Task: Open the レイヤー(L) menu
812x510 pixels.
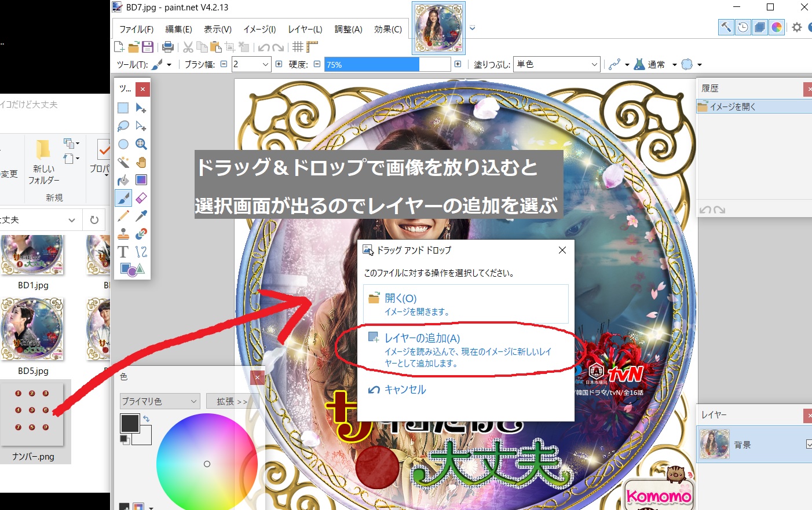Action: point(305,29)
